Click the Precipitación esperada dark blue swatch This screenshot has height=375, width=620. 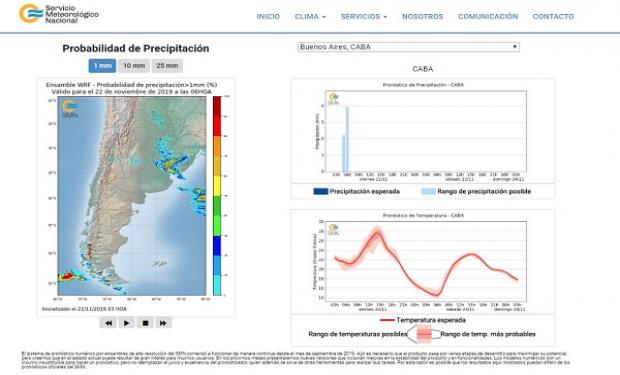[321, 191]
